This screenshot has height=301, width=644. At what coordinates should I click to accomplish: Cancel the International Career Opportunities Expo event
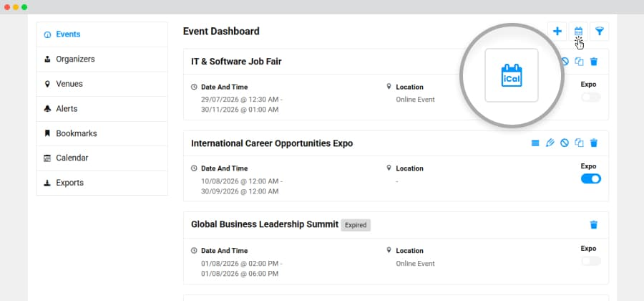coord(565,143)
